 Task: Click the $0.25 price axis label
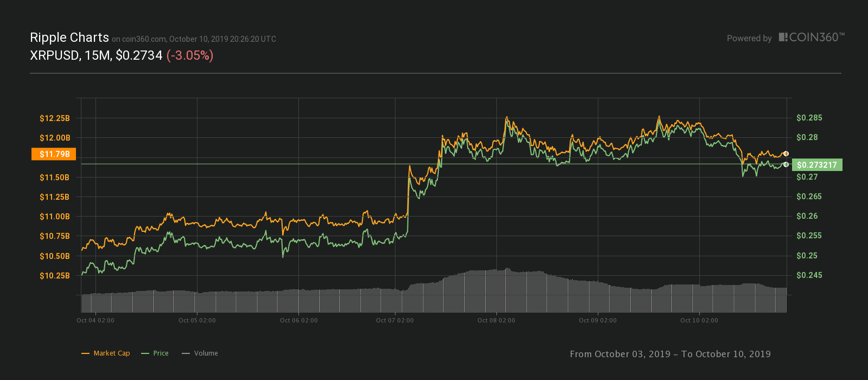807,256
